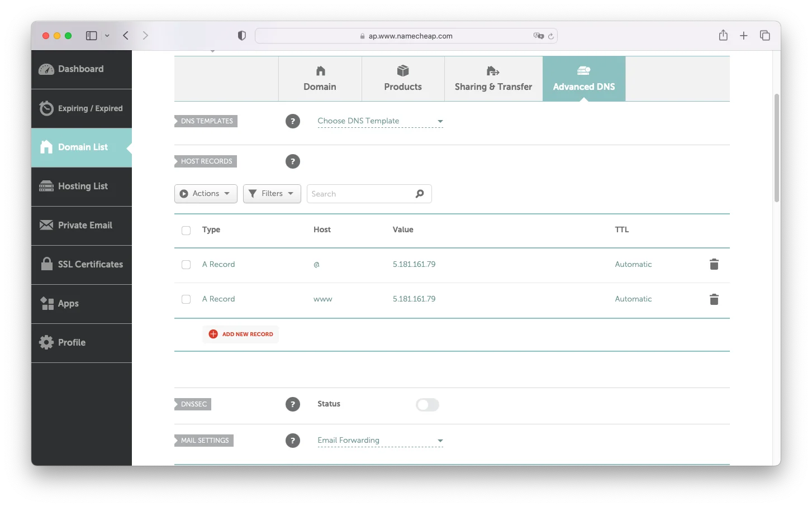Click the DNSSEC help question mark
This screenshot has height=507, width=812.
[x=293, y=404]
